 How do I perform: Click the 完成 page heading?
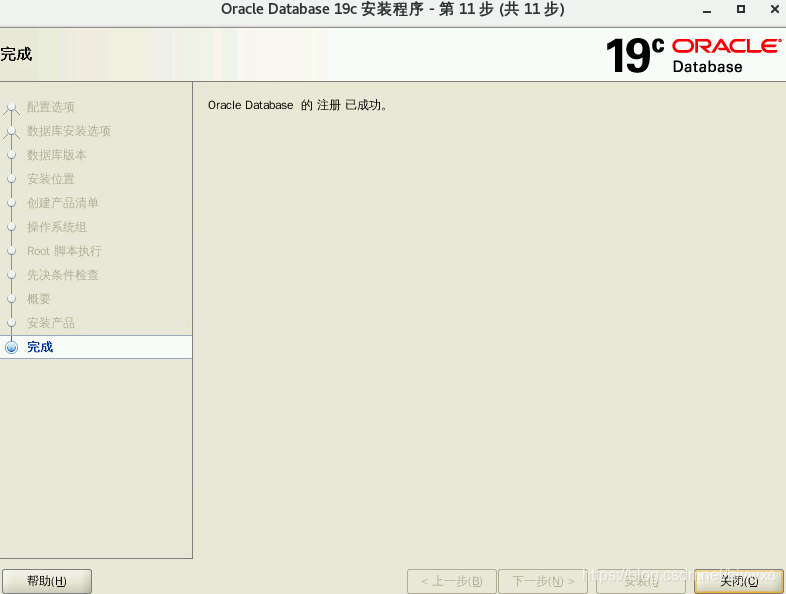(16, 54)
